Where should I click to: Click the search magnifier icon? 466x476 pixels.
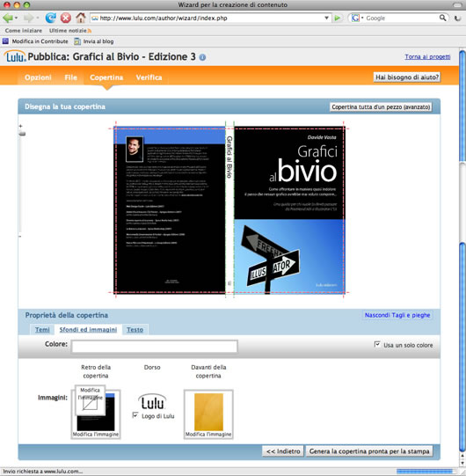[x=442, y=18]
